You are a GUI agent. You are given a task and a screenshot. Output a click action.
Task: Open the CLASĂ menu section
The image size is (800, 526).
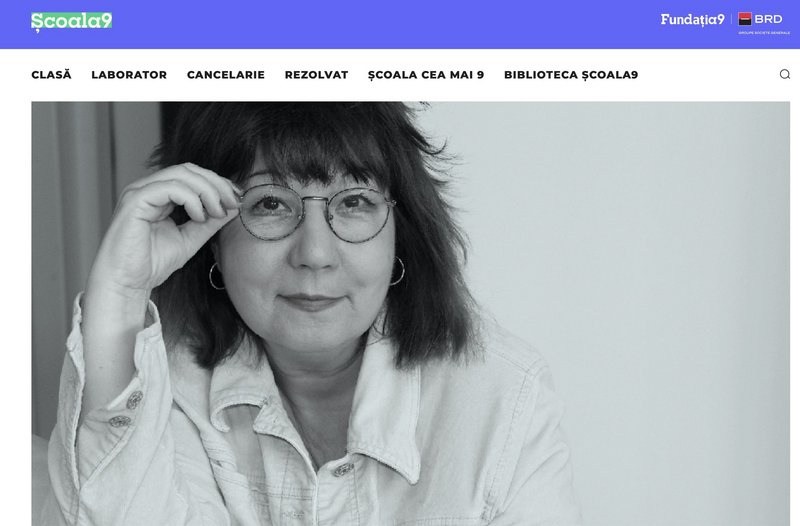tap(52, 75)
